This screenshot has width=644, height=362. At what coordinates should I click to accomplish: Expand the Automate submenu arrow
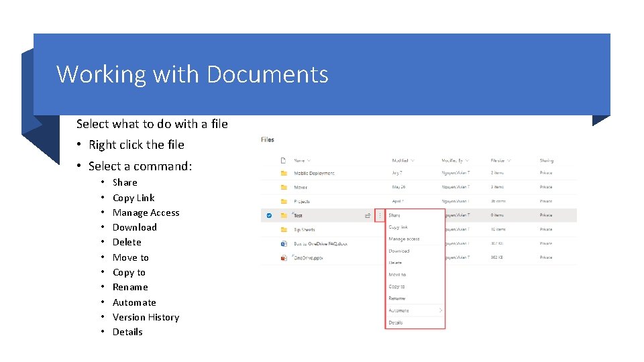point(440,310)
